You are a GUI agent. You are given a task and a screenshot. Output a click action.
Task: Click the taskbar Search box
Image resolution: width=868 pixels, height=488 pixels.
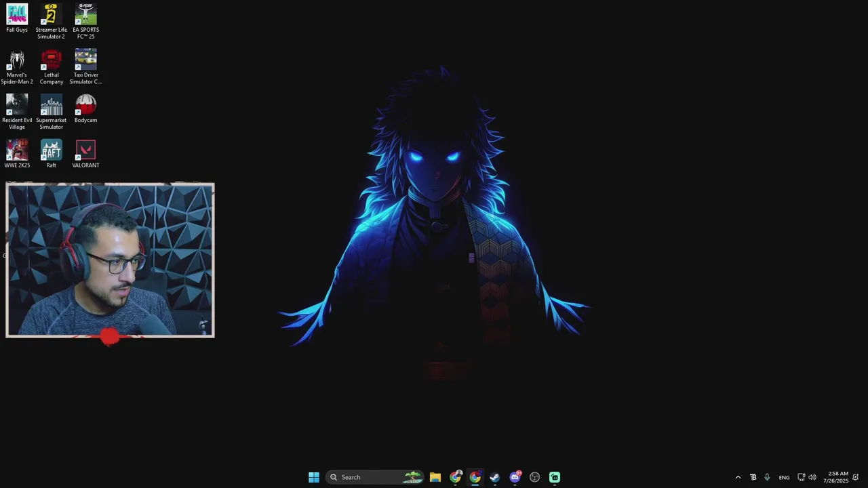click(376, 477)
